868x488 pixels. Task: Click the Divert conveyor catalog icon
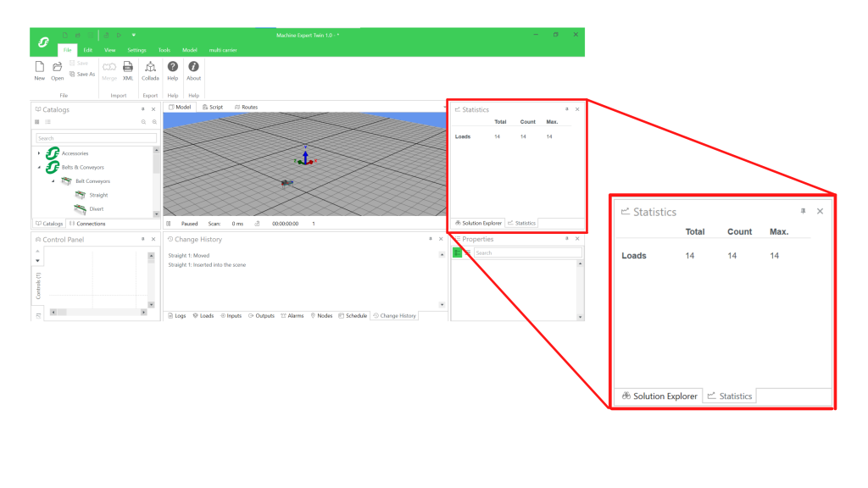[81, 209]
